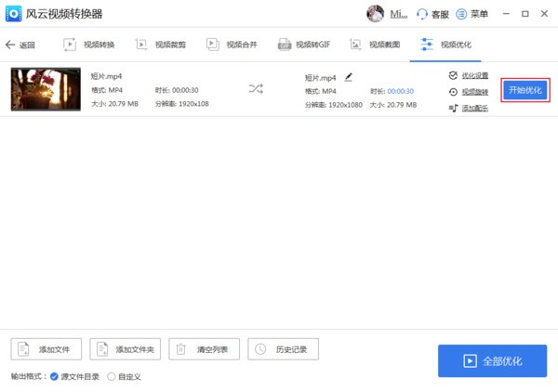Go back using the 返回 arrow
This screenshot has height=392, width=558.
[20, 45]
